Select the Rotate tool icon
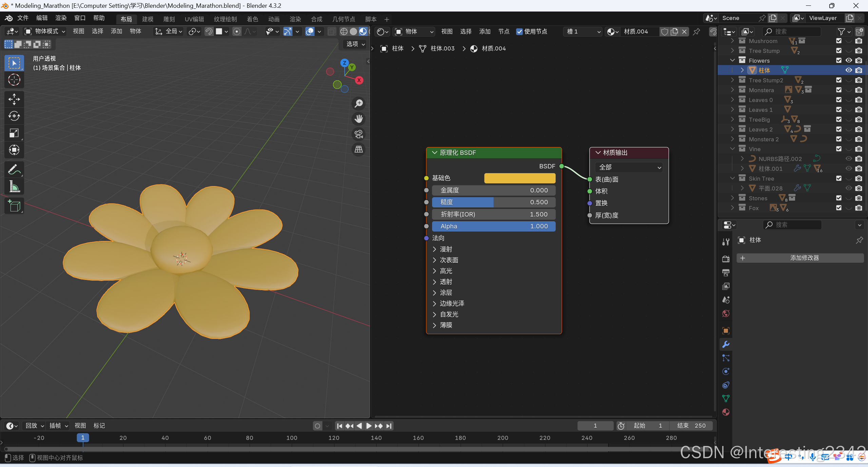This screenshot has height=467, width=868. (14, 116)
